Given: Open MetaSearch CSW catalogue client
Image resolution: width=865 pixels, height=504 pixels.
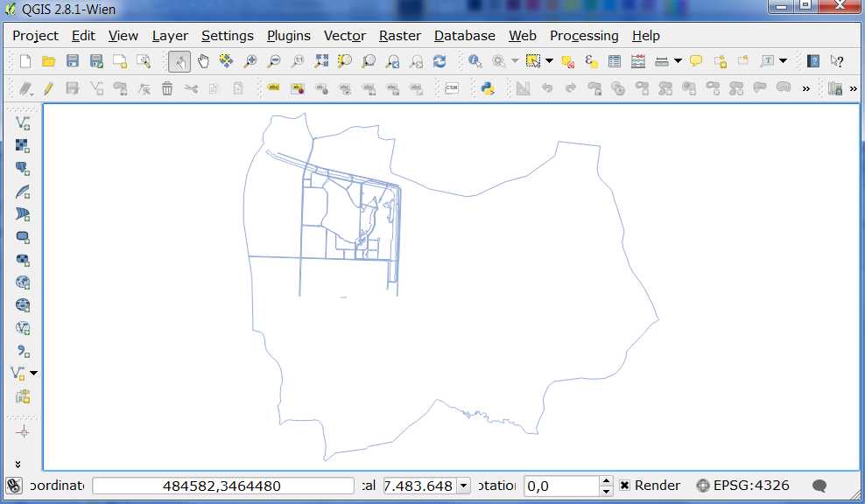Looking at the screenshot, I should click(452, 88).
